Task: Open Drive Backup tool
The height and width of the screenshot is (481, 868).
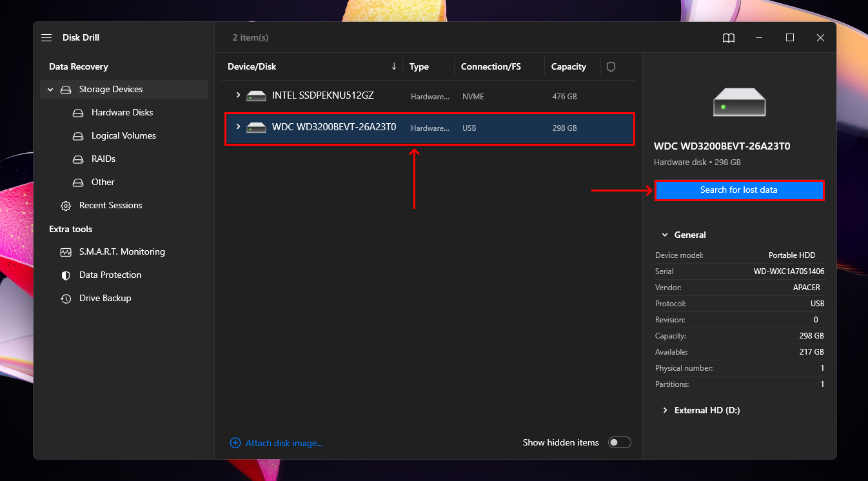Action: tap(105, 298)
